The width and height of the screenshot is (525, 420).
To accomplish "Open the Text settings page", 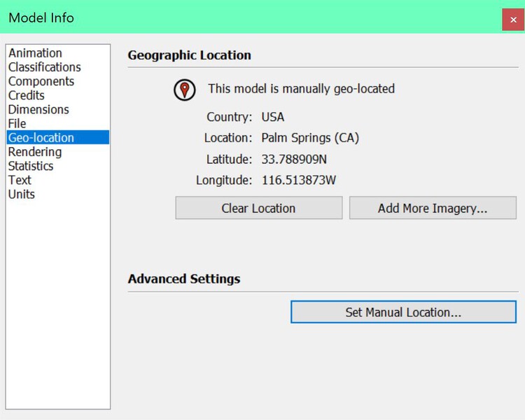I will 20,180.
